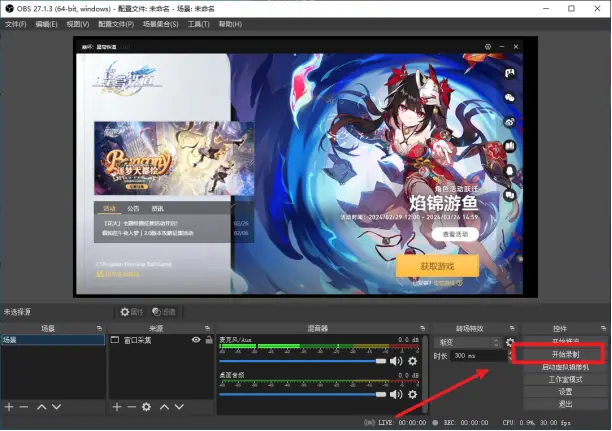This screenshot has height=431, width=612.
Task: Open source properties gear in 来源 toolbar
Action: pos(146,407)
